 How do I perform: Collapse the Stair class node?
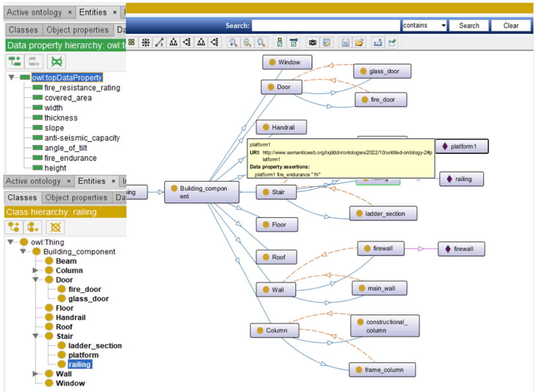point(35,336)
